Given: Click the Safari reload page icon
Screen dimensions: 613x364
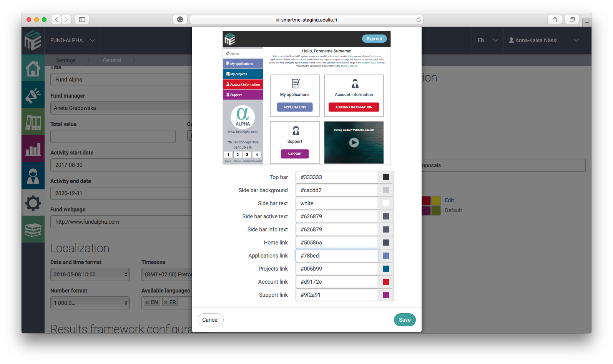Looking at the screenshot, I should pyautogui.click(x=419, y=20).
